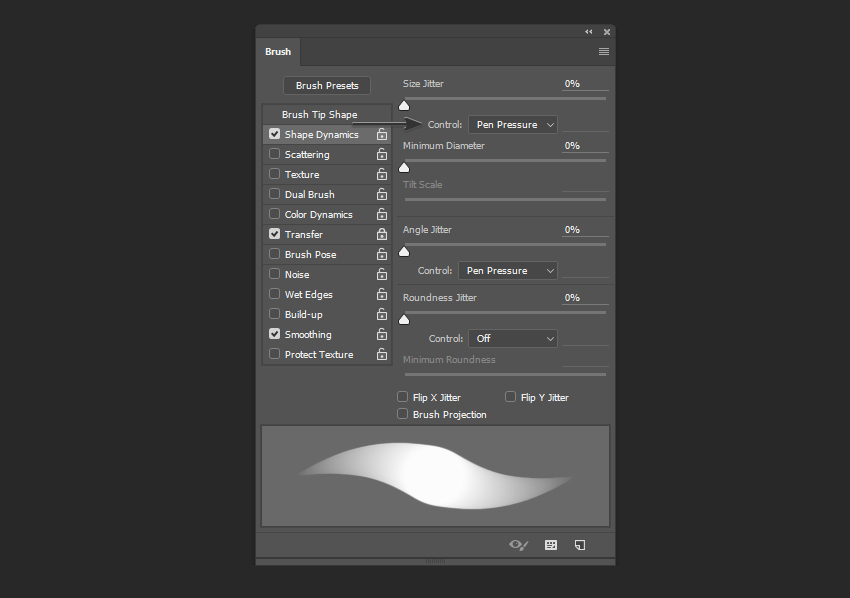Image resolution: width=850 pixels, height=598 pixels.
Task: Click the Size Jitter slider handle
Action: pyautogui.click(x=404, y=106)
